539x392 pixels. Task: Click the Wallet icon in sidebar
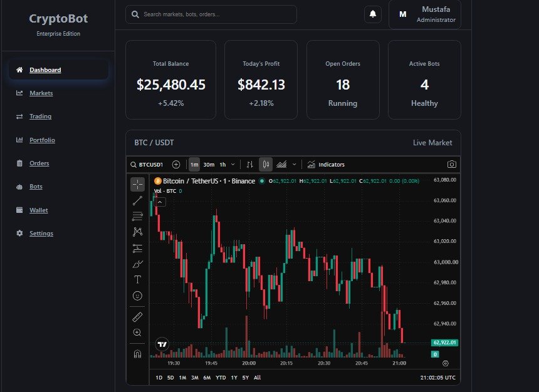pyautogui.click(x=19, y=210)
